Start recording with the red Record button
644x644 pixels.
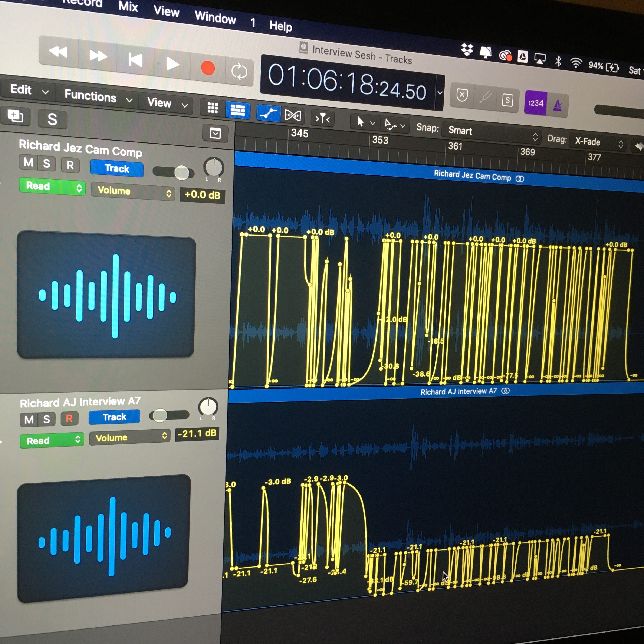pyautogui.click(x=208, y=68)
